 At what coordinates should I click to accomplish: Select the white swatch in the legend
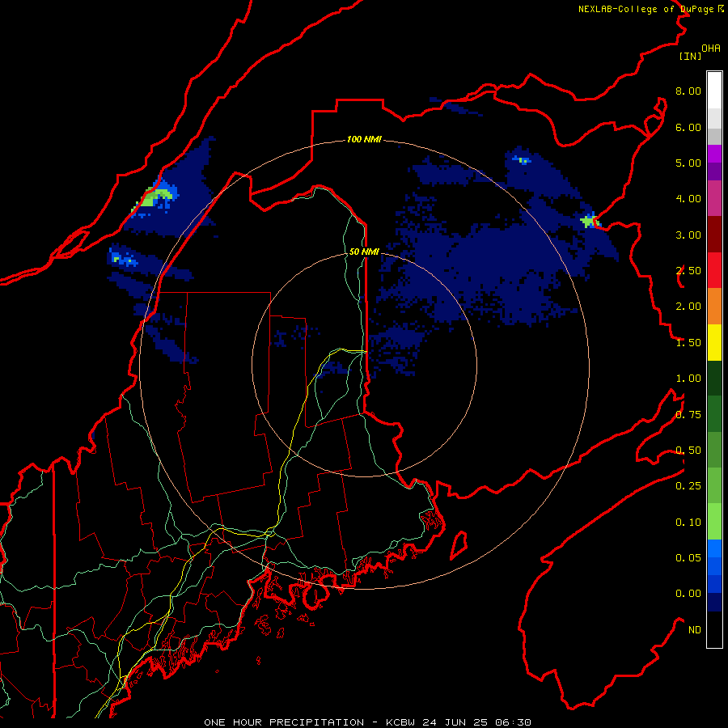714,91
